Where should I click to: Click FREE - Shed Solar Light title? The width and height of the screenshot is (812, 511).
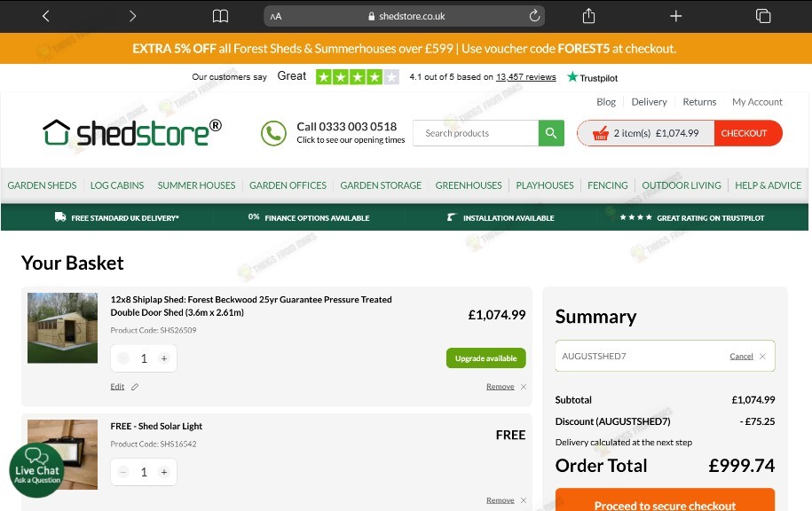tap(156, 426)
